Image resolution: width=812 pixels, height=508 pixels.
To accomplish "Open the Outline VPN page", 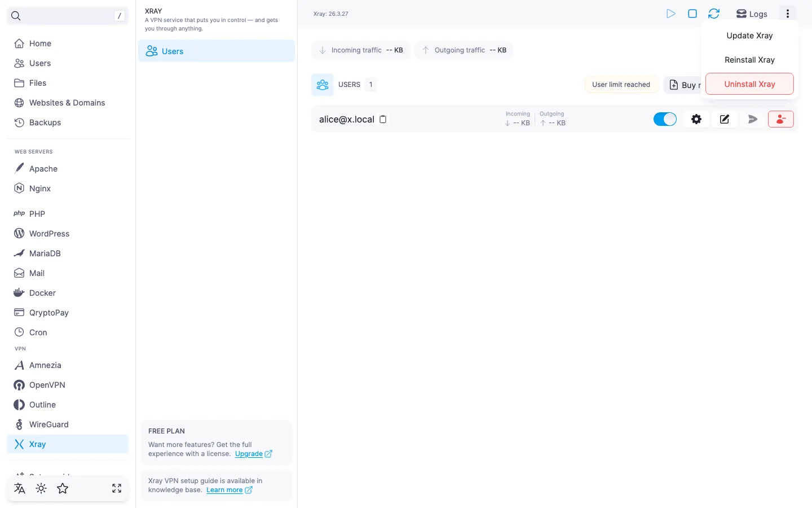I will click(68, 405).
